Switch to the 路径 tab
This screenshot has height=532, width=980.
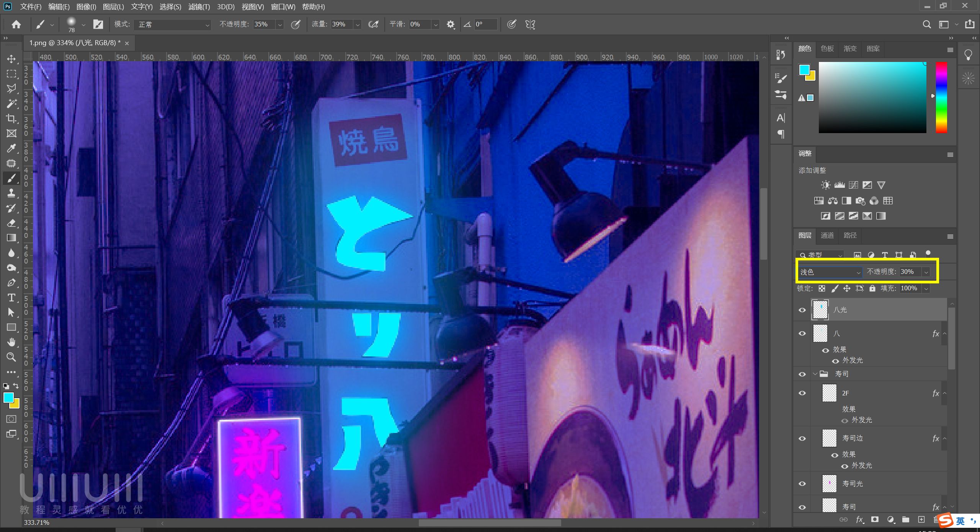point(850,235)
